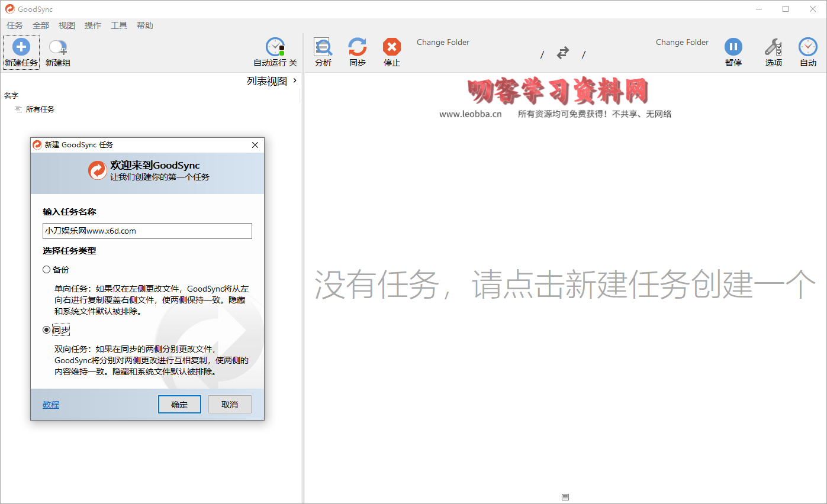Toggle the 自动运行 clock icon
Viewport: 827px width, 504px height.
(x=275, y=47)
